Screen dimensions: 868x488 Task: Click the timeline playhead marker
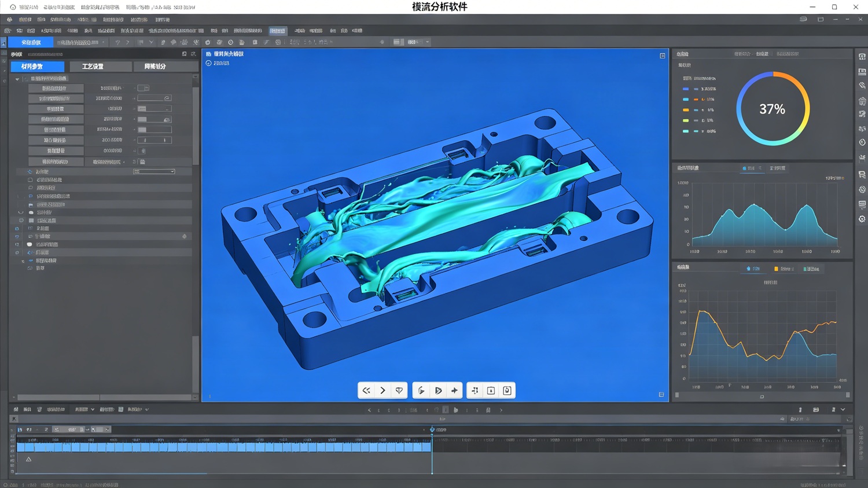432,430
